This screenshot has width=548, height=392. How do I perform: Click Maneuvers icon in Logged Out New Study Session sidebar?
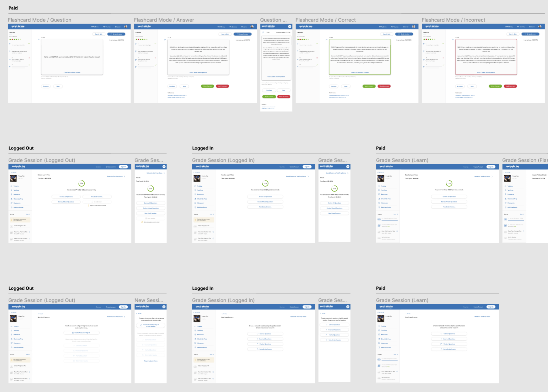(12, 343)
